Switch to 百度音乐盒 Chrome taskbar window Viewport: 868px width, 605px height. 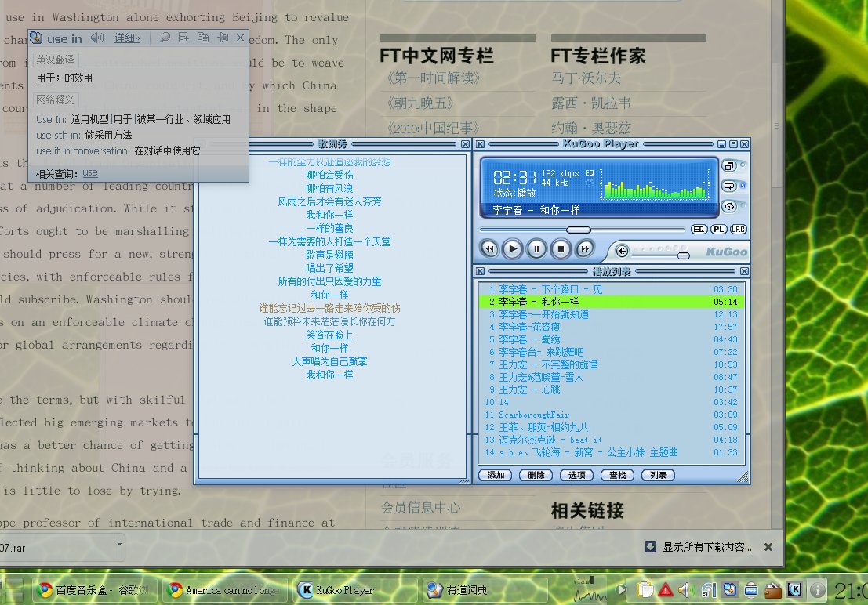94,590
